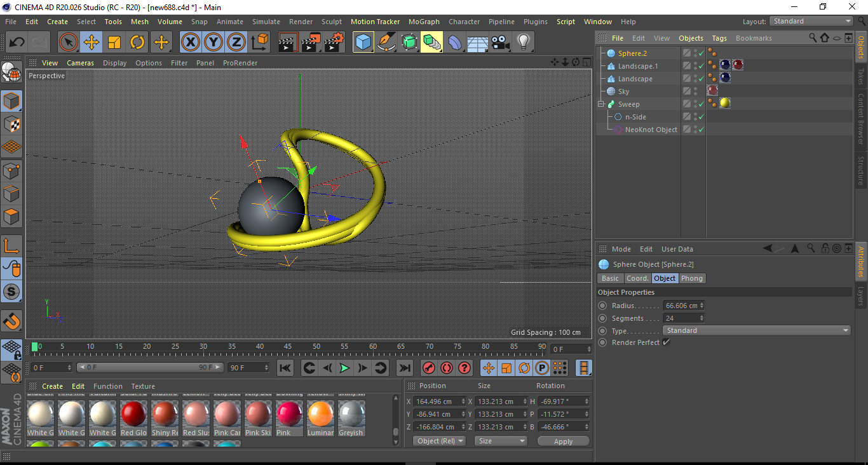Open the Materials Function menu
This screenshot has width=868, height=465.
[108, 386]
